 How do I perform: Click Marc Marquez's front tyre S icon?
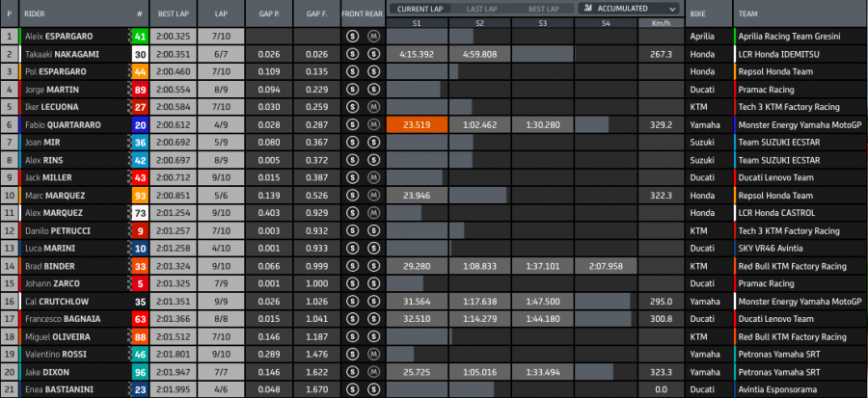click(x=351, y=196)
